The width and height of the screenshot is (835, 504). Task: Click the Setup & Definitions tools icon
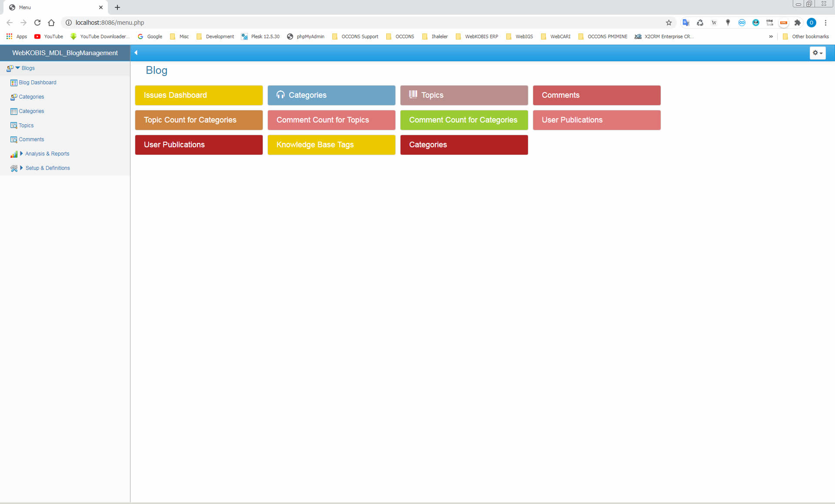tap(14, 168)
